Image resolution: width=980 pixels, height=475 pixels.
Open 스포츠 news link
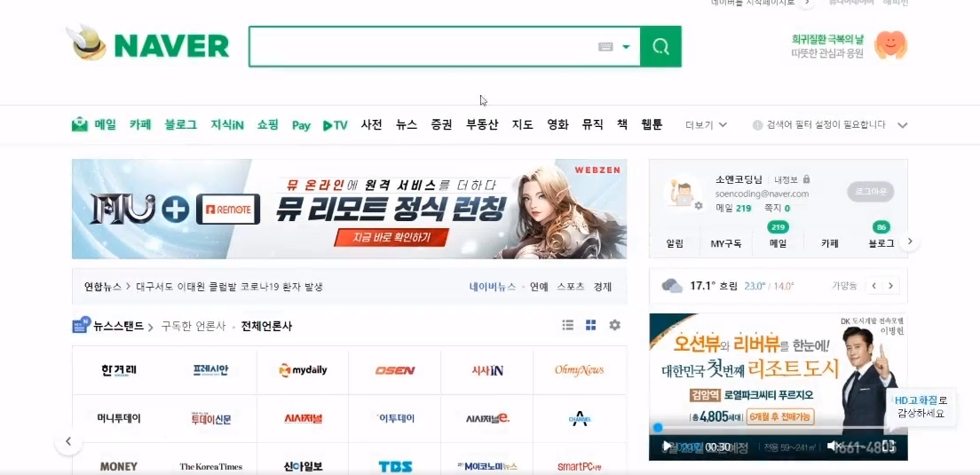[571, 287]
